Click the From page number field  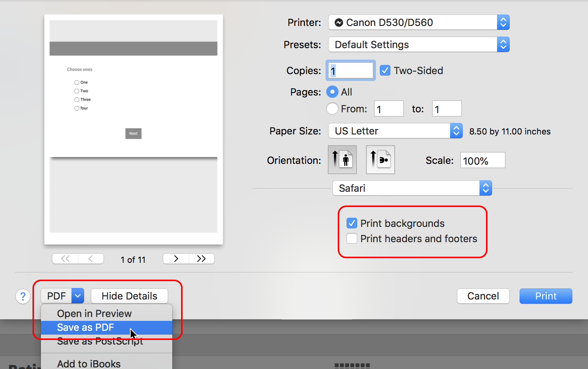click(x=389, y=109)
